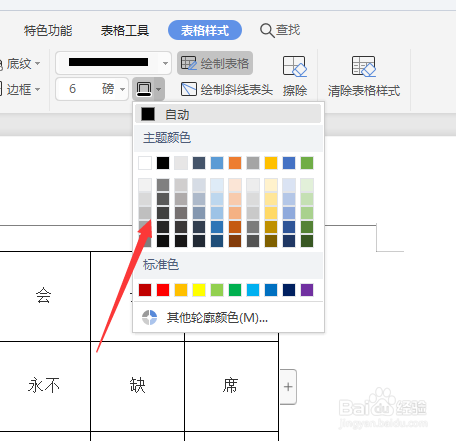Pick light green standard color swatch
The width and height of the screenshot is (456, 441).
click(x=217, y=290)
